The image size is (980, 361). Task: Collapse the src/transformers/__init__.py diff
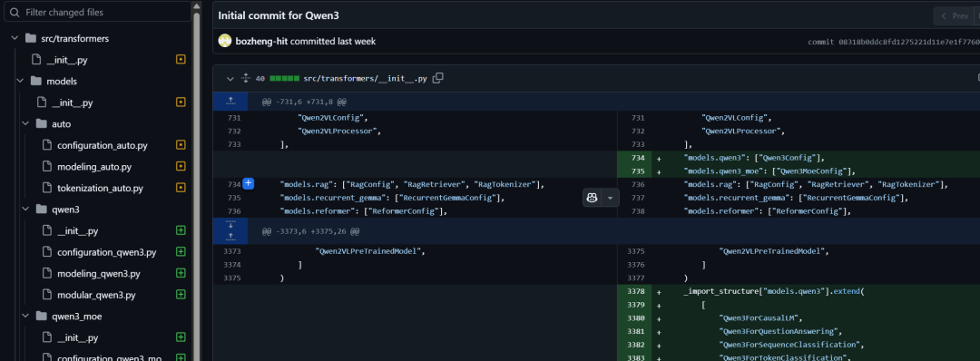(x=230, y=79)
